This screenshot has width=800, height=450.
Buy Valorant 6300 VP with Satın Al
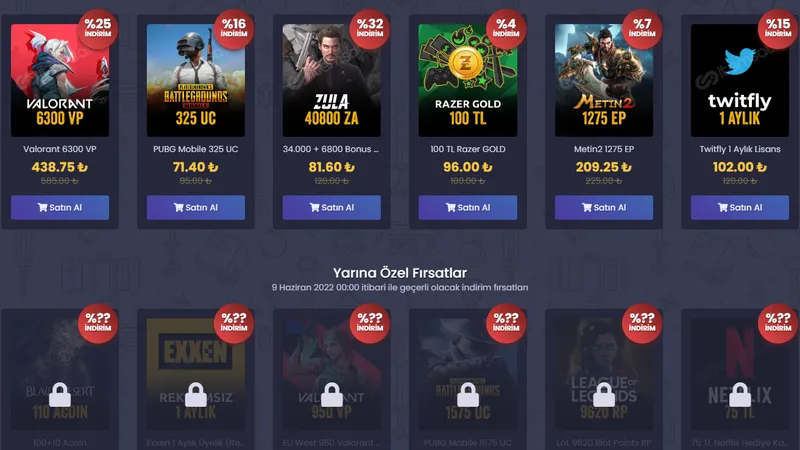point(60,208)
